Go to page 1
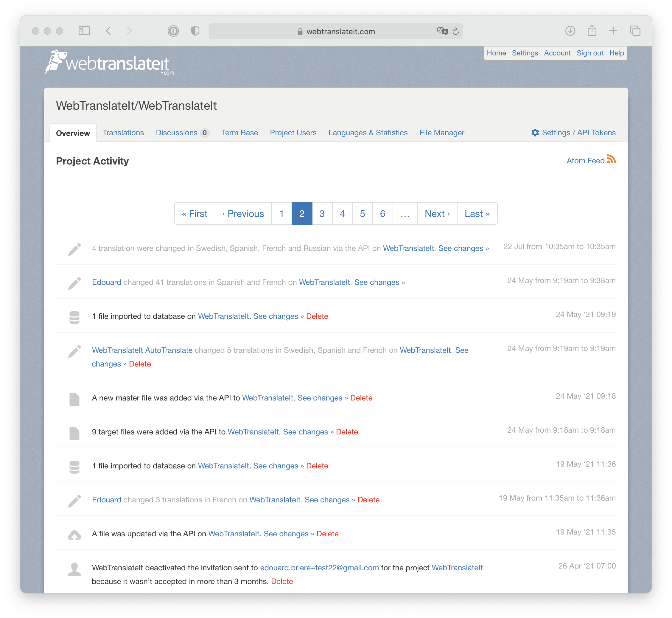672x618 pixels. 281,213
